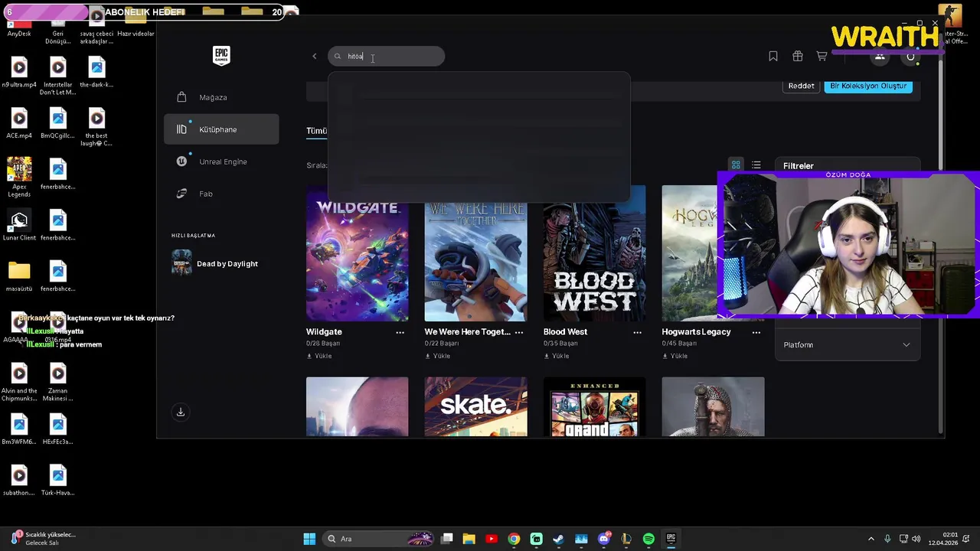Open the shopping cart icon
The height and width of the screenshot is (551, 980).
coord(822,56)
